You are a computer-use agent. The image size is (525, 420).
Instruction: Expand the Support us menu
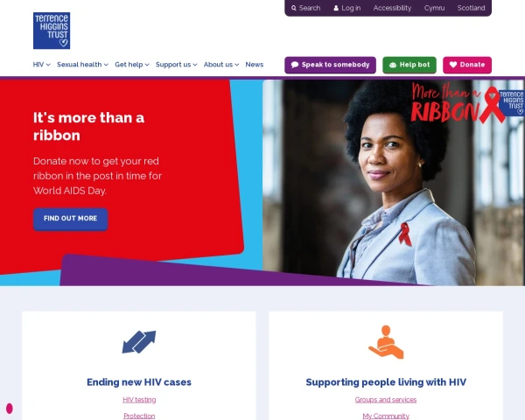tap(177, 65)
